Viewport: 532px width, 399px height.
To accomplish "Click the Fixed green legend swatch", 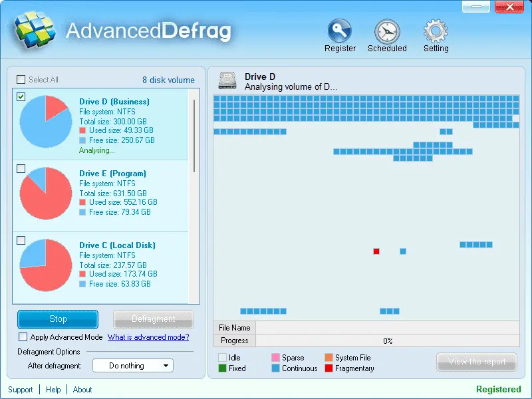I will 223,368.
